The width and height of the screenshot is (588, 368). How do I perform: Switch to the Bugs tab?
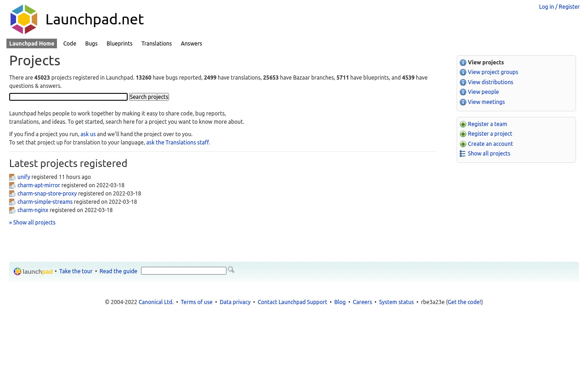91,44
